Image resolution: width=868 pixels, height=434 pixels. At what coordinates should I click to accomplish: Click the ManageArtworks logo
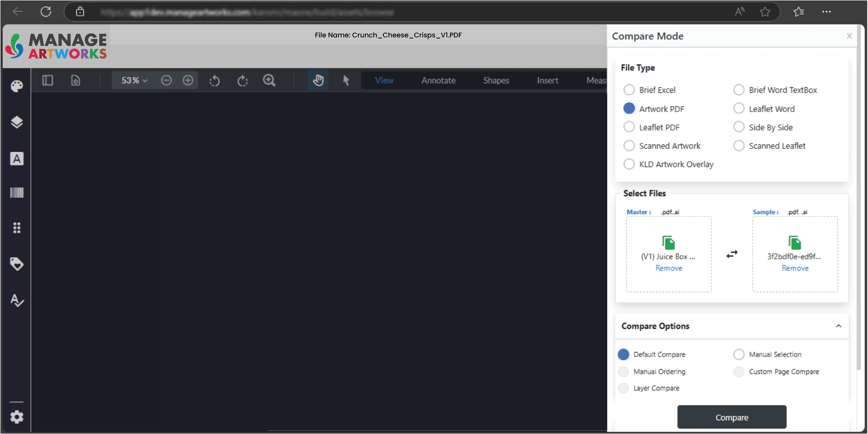56,46
